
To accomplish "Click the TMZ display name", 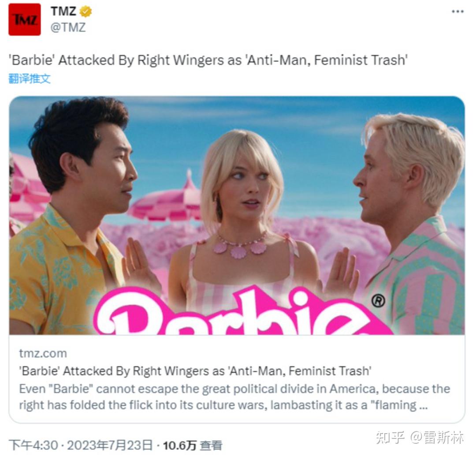I will 63,11.
